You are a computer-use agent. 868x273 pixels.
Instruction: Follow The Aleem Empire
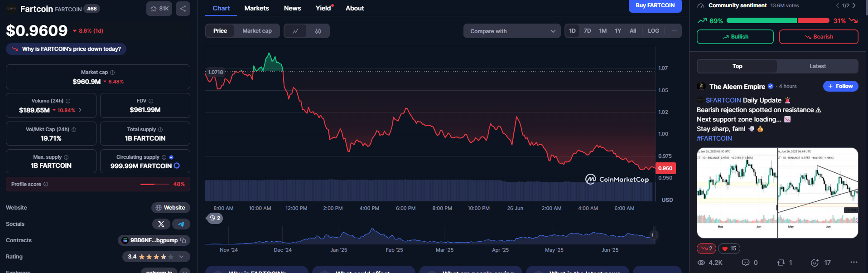[x=840, y=86]
